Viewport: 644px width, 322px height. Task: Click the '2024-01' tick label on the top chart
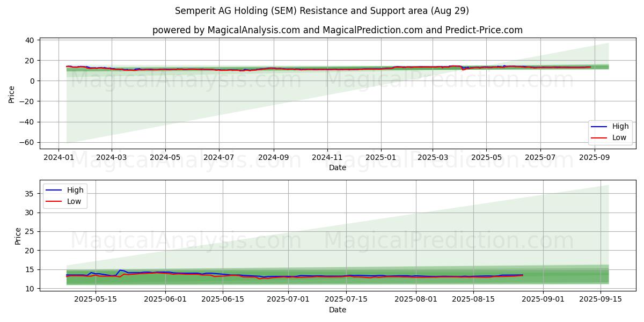click(58, 158)
